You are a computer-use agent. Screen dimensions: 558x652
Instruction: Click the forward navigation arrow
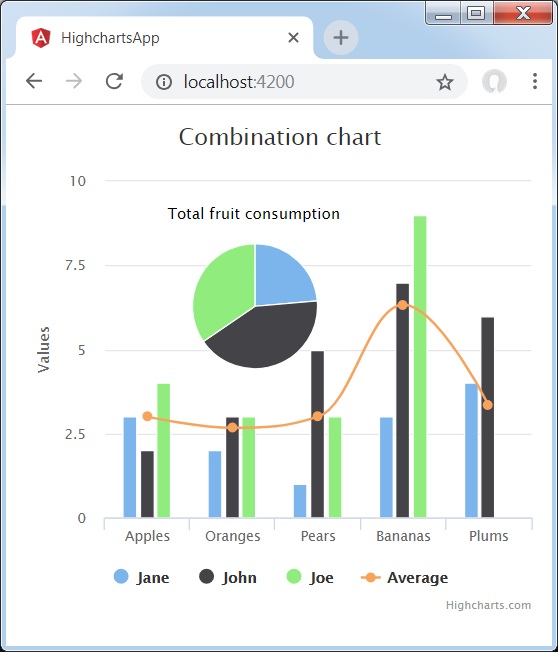(74, 81)
